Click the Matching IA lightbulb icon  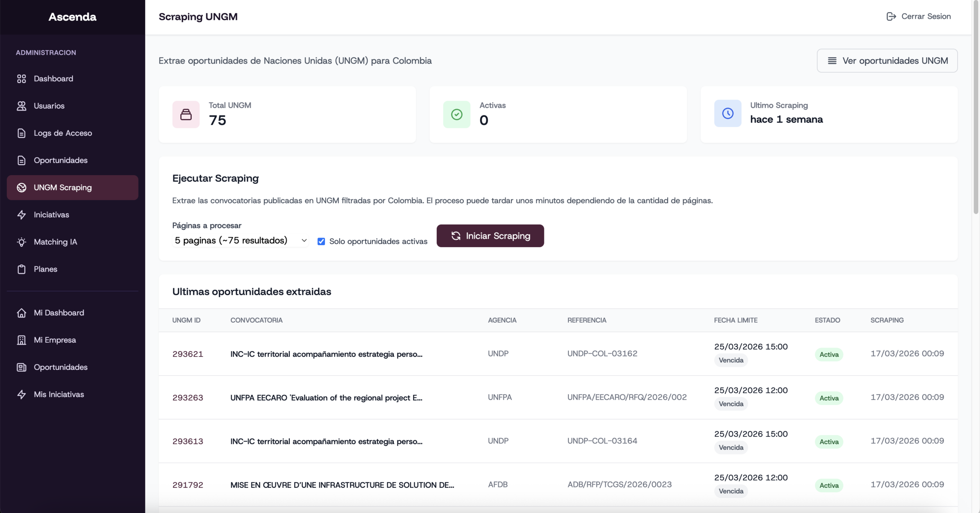[21, 242]
